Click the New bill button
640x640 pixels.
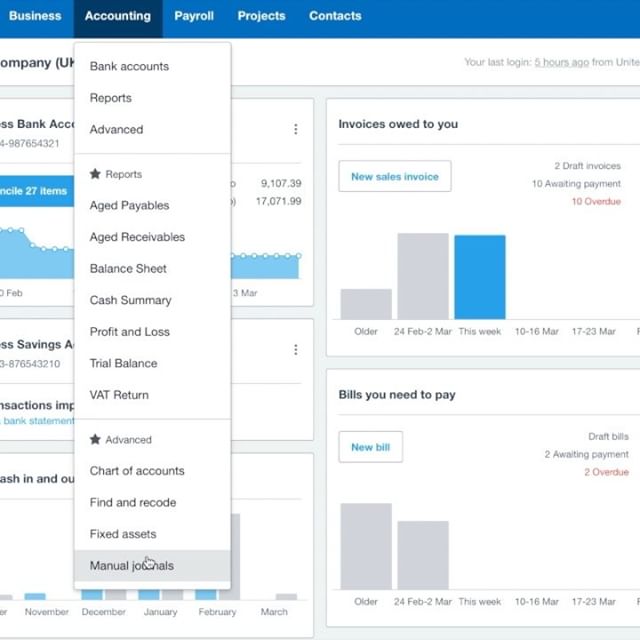pyautogui.click(x=371, y=447)
